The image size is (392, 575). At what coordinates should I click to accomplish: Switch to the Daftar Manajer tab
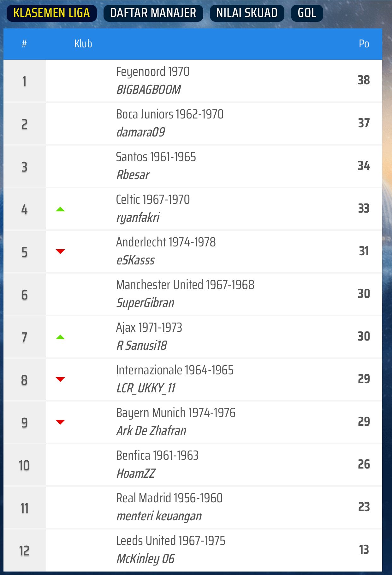[x=153, y=13]
